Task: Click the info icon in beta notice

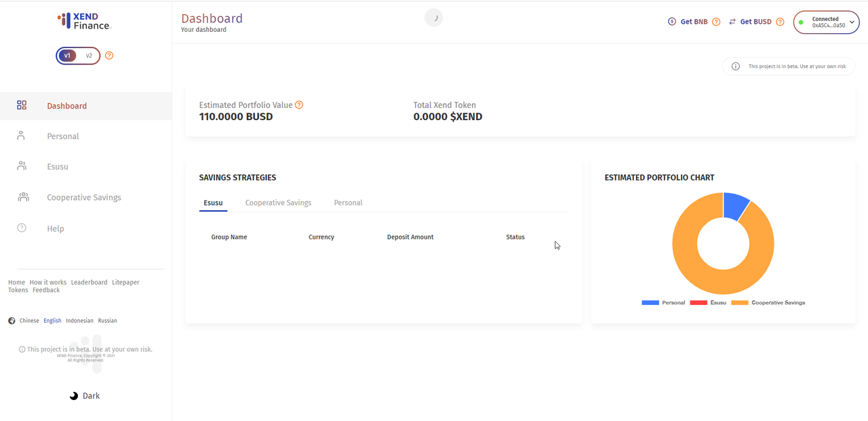Action: tap(736, 66)
